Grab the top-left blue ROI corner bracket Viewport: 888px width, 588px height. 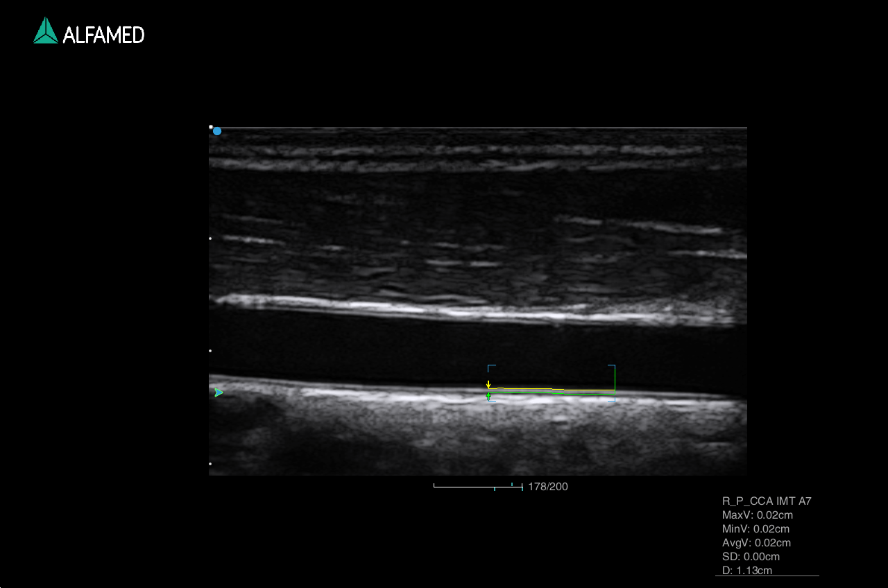(x=490, y=367)
